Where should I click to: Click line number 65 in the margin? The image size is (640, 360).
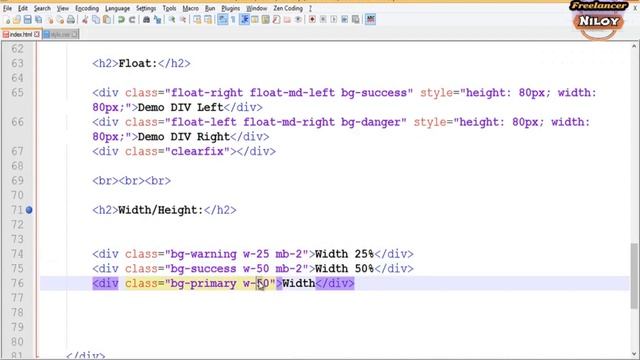click(x=17, y=93)
